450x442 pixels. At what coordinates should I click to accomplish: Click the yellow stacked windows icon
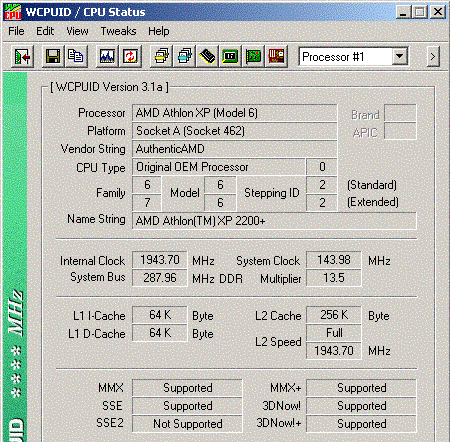(x=161, y=57)
